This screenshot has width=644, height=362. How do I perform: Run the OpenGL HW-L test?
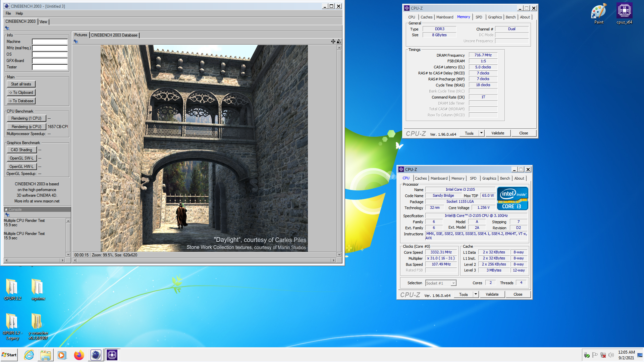(21, 167)
